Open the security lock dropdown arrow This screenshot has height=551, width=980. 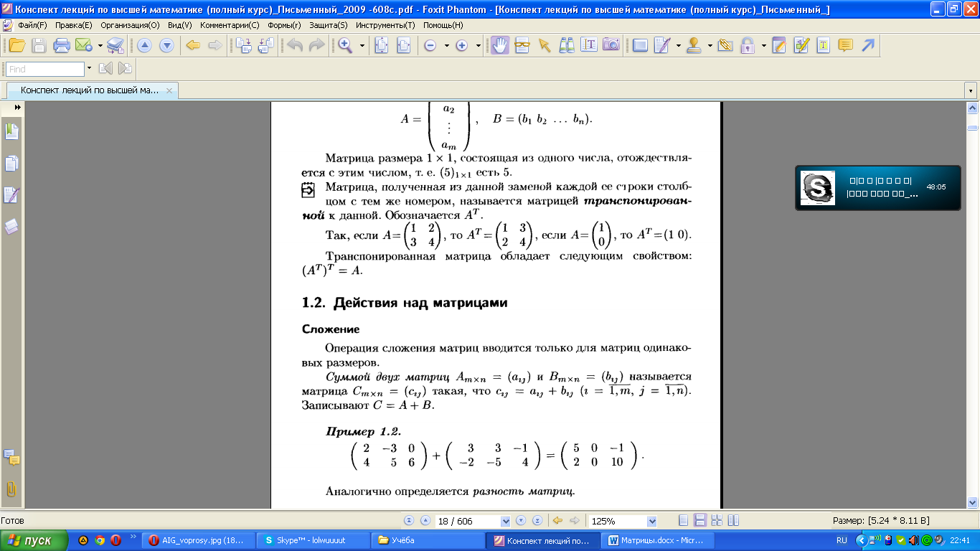pyautogui.click(x=763, y=45)
